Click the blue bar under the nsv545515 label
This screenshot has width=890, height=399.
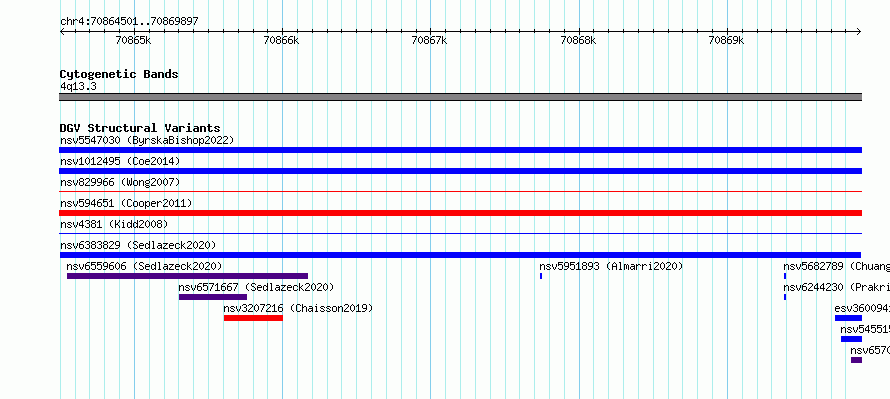coord(851,339)
